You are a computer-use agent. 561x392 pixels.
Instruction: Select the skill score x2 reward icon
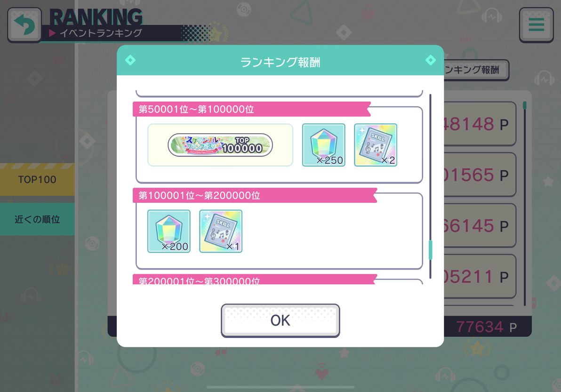click(376, 145)
